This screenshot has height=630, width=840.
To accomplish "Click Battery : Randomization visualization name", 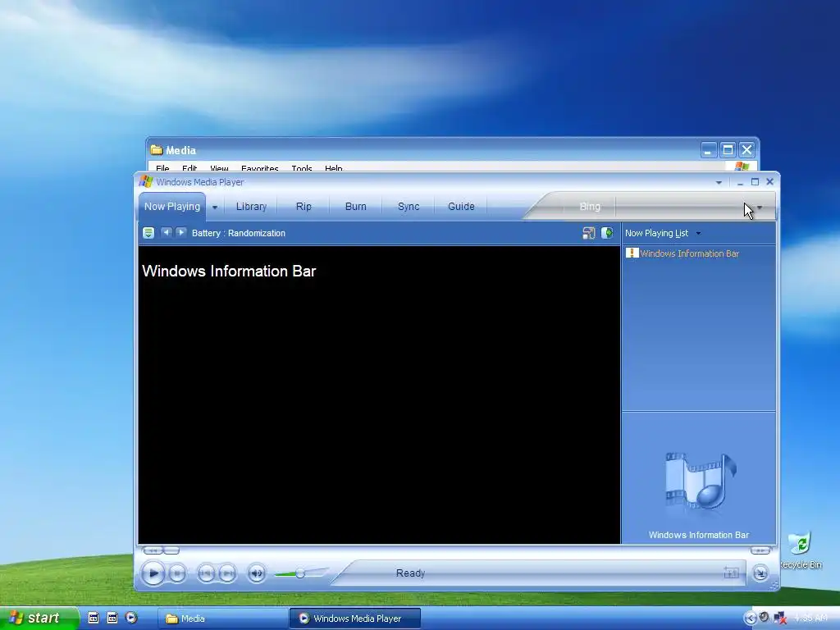I will click(239, 233).
